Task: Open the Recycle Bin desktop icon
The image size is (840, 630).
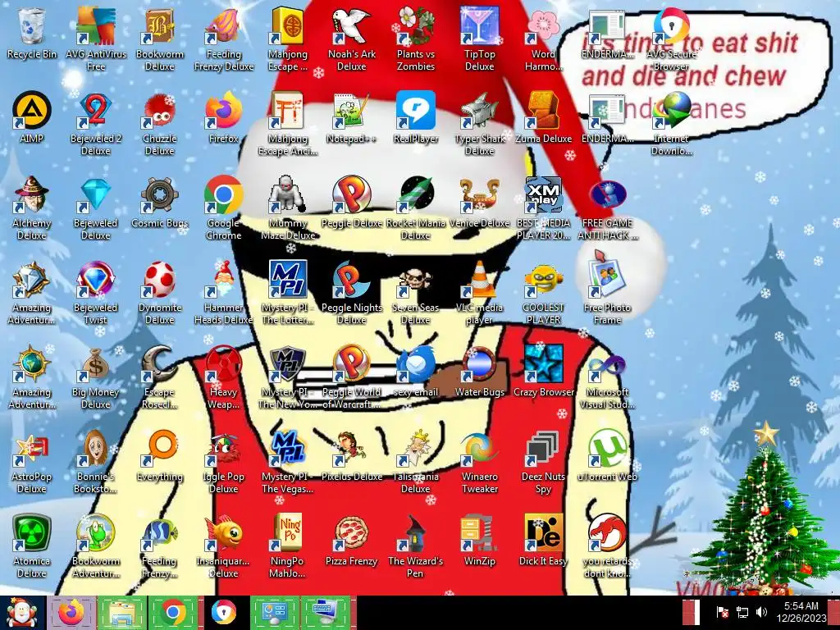Action: click(x=32, y=33)
